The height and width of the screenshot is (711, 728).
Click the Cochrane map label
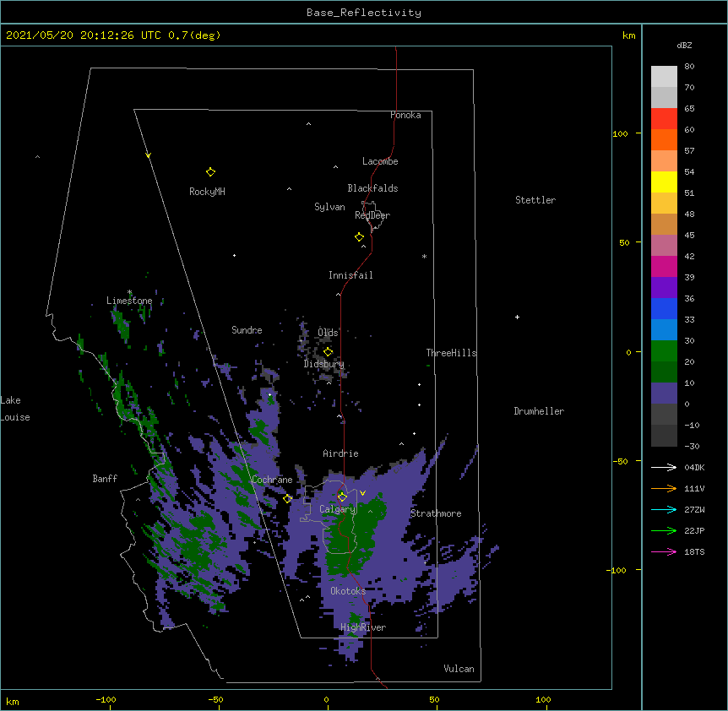[x=272, y=480]
